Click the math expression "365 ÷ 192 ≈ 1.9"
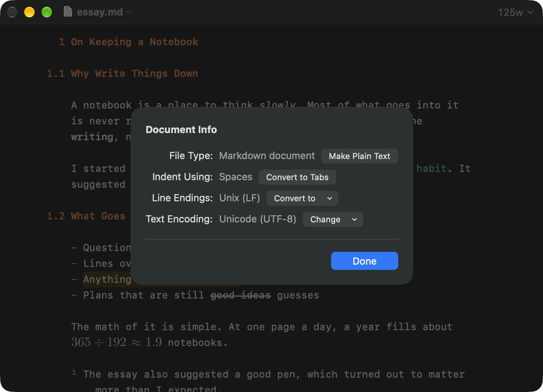 coord(117,342)
